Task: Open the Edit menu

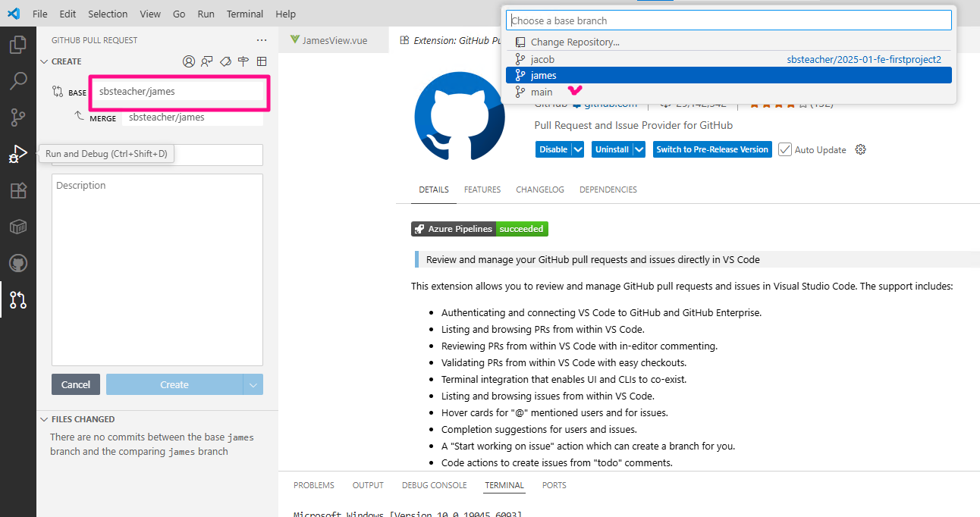Action: pos(68,14)
